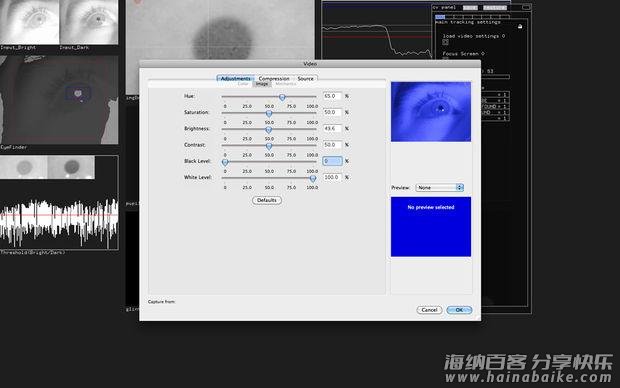Click the Hue slider handle
This screenshot has height=388, width=620.
pos(282,97)
